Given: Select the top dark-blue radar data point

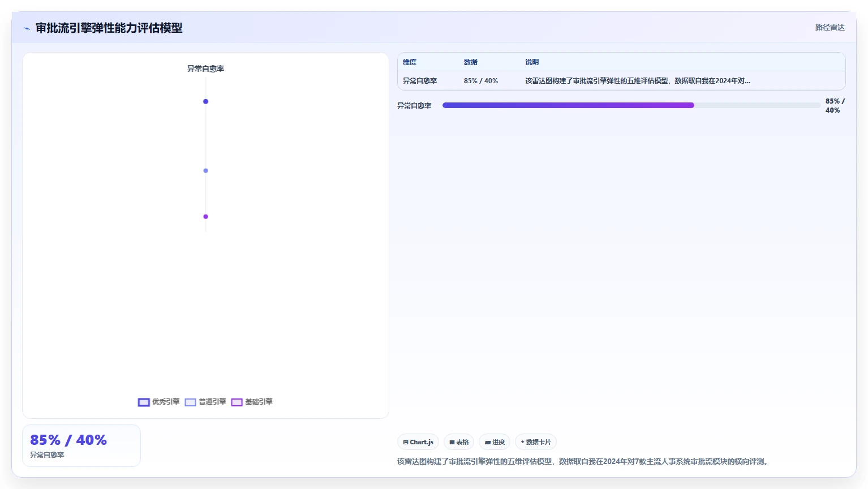Looking at the screenshot, I should pos(205,101).
